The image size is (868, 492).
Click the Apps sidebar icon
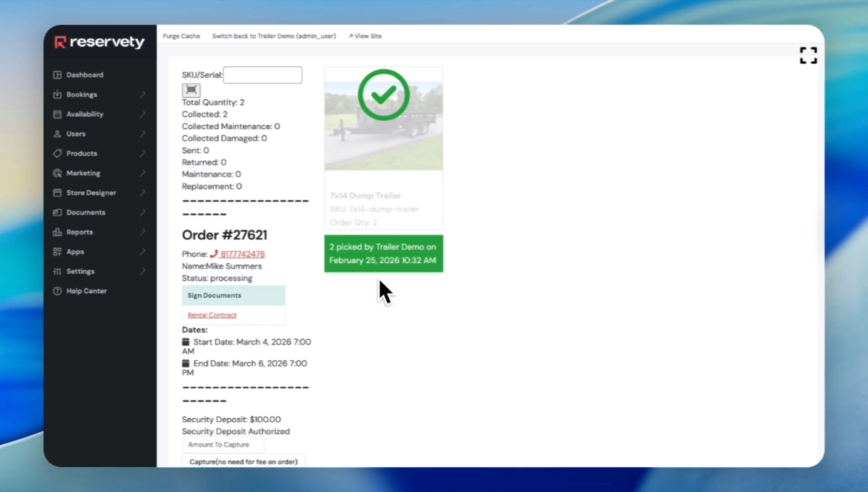(57, 251)
